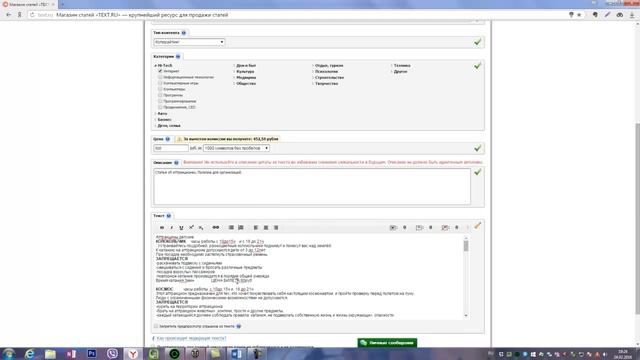The height and width of the screenshot is (360, 640).
Task: Expand the Другое category group
Action: [399, 71]
